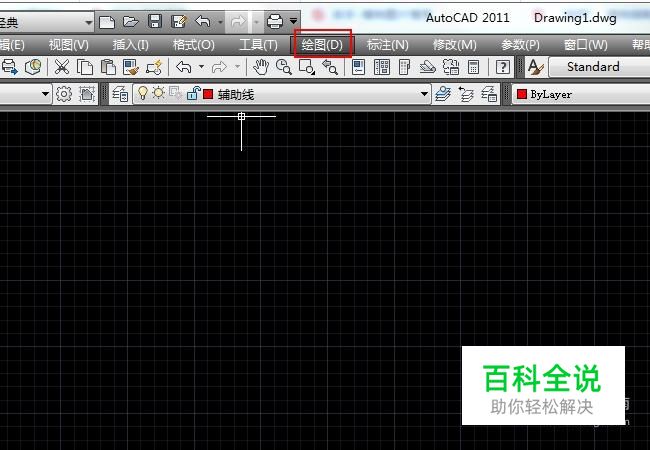Open the 绘图(D) menu
The width and height of the screenshot is (650, 450).
(322, 44)
